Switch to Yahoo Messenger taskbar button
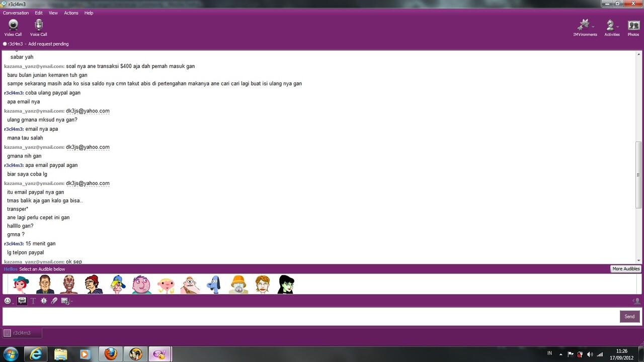This screenshot has width=644, height=362. (x=160, y=354)
